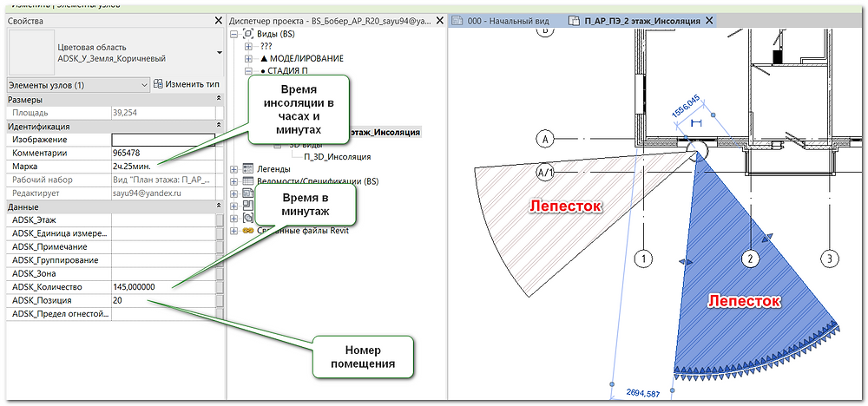Click grid bubble 1 on the plan
The width and height of the screenshot is (868, 406).
644,258
